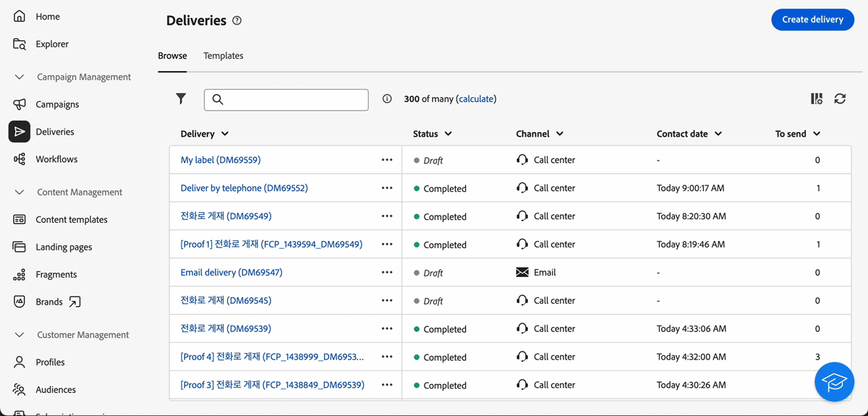Open the Explorer sidebar icon
868x416 pixels.
click(x=20, y=44)
